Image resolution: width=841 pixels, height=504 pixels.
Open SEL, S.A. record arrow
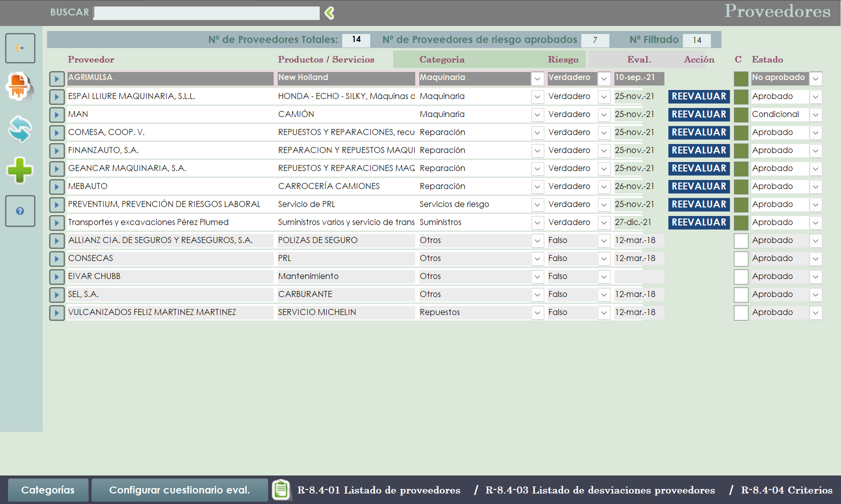(57, 294)
